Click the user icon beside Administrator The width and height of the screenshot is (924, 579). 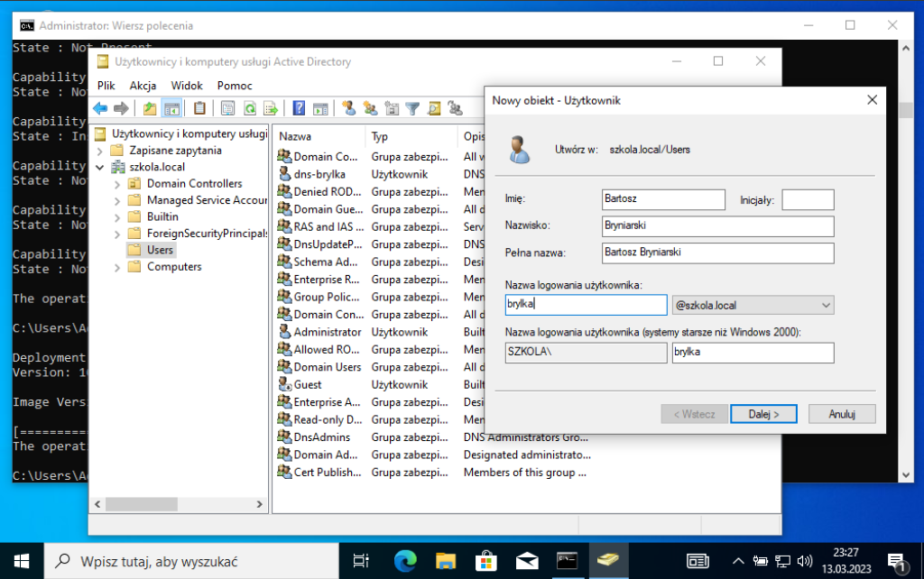click(284, 332)
